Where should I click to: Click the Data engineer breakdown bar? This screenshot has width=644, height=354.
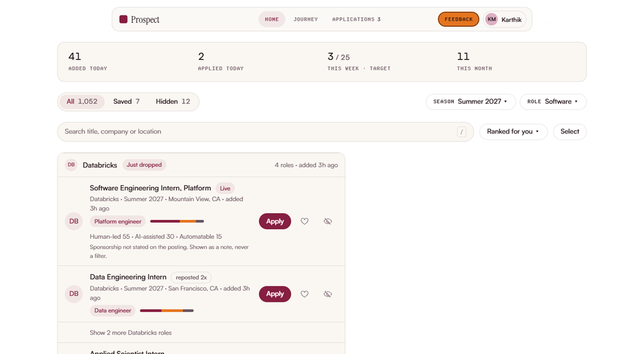pyautogui.click(x=167, y=310)
